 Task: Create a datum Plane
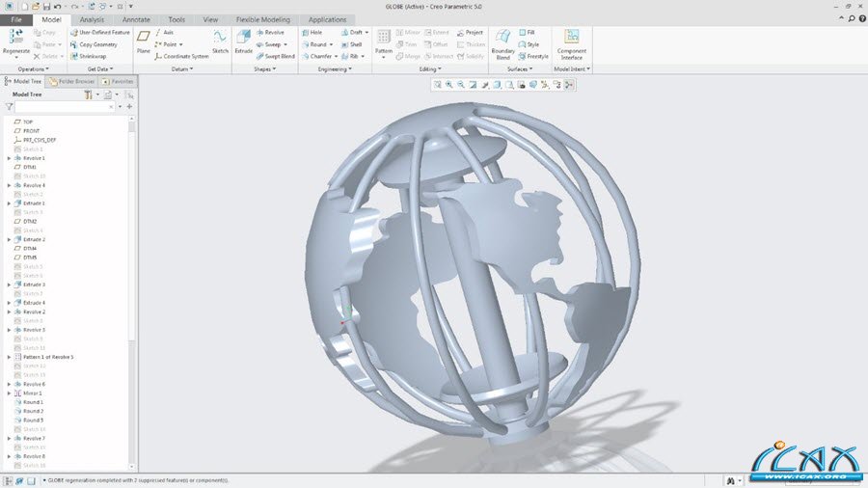pos(144,41)
